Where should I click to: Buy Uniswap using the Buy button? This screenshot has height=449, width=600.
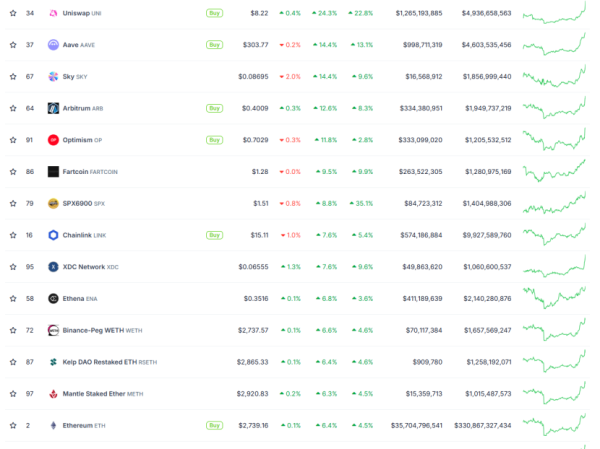[x=214, y=13]
